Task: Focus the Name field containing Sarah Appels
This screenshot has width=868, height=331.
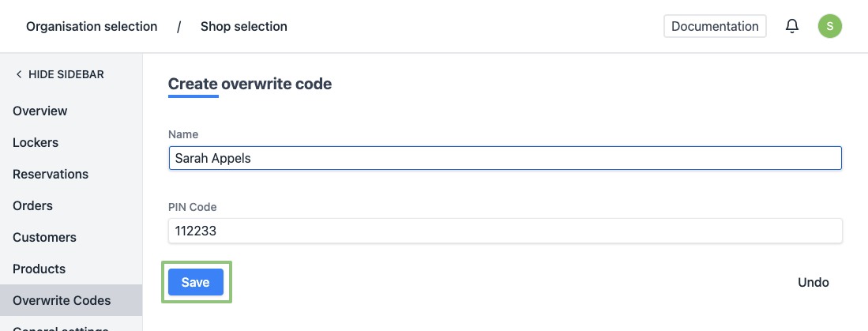Action: point(505,158)
